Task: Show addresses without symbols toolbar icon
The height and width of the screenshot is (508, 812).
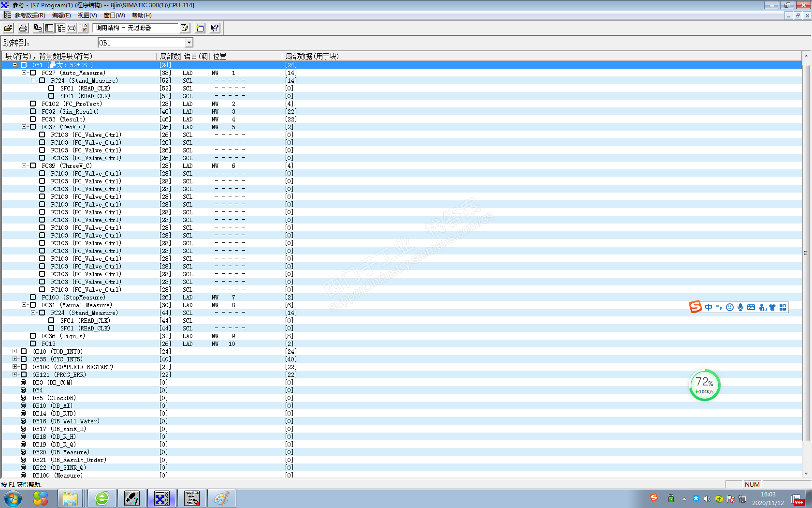Action: [83, 28]
